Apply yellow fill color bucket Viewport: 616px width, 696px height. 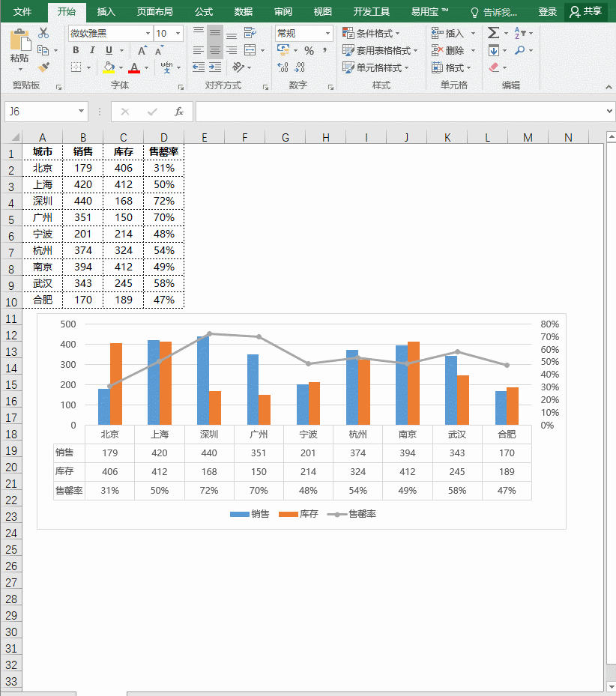click(109, 67)
